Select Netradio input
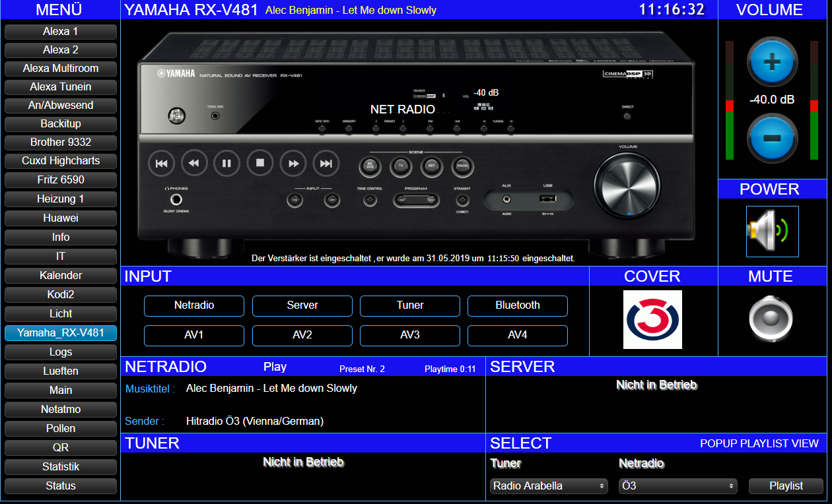The height and width of the screenshot is (504, 832). coord(194,305)
